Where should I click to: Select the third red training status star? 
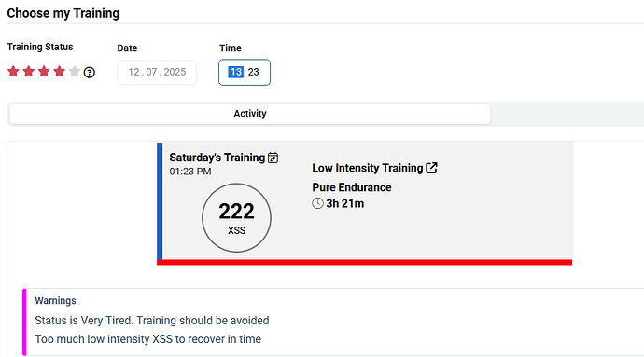(44, 72)
